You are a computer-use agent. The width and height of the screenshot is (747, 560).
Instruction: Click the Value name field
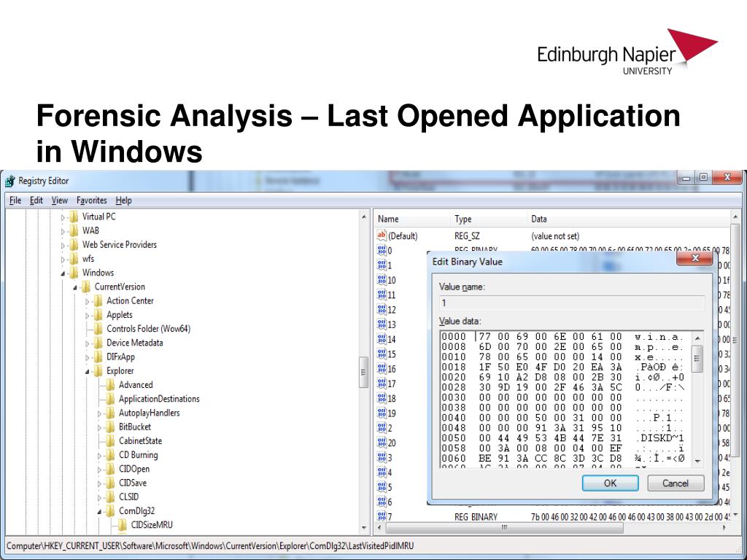(x=572, y=303)
